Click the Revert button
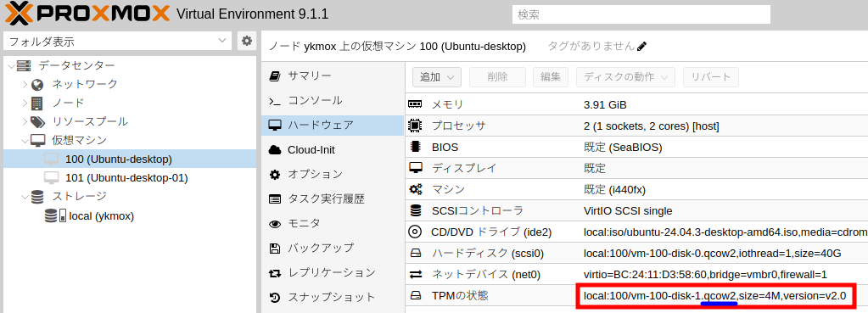The image size is (868, 313). (711, 77)
